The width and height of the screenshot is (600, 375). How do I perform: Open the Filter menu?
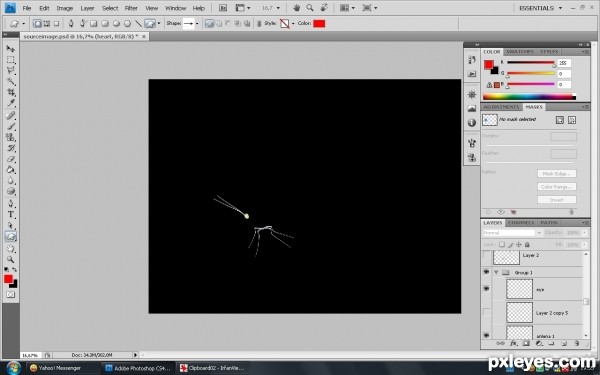pos(131,8)
